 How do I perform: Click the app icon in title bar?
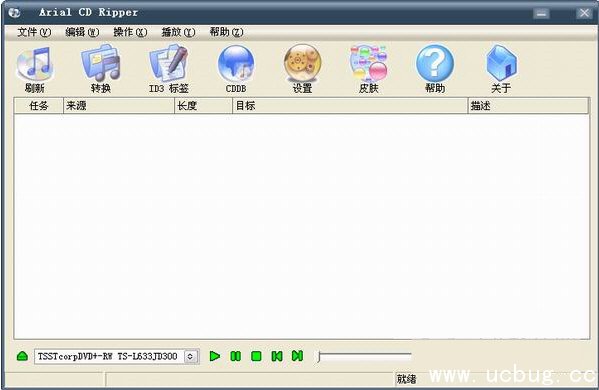(14, 13)
